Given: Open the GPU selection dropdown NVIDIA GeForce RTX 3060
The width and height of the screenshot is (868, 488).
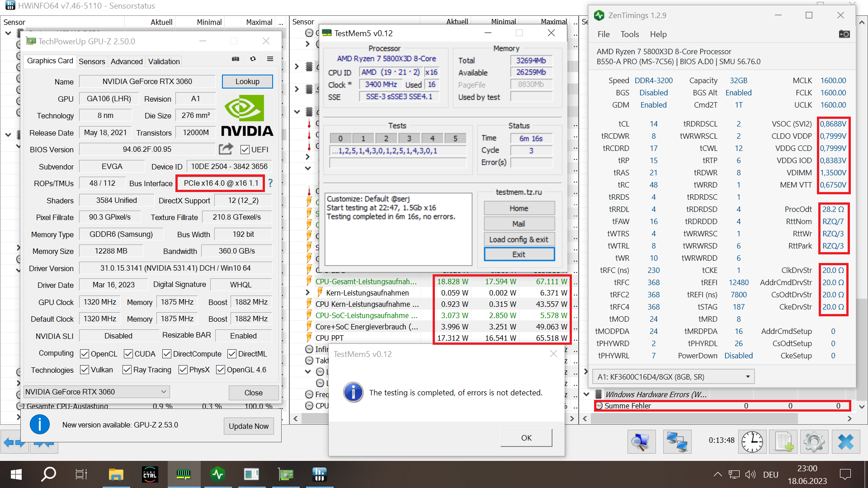Looking at the screenshot, I should (x=96, y=392).
